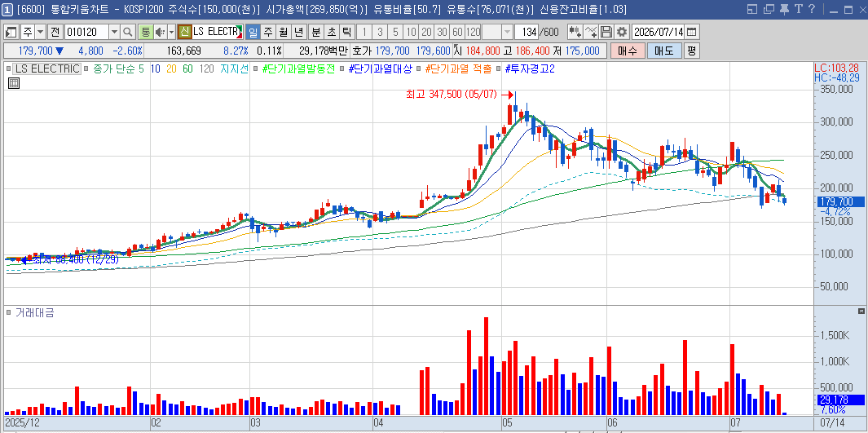This screenshot has width=868, height=433.
Task: Open the data grid table icon
Action: click(15, 84)
